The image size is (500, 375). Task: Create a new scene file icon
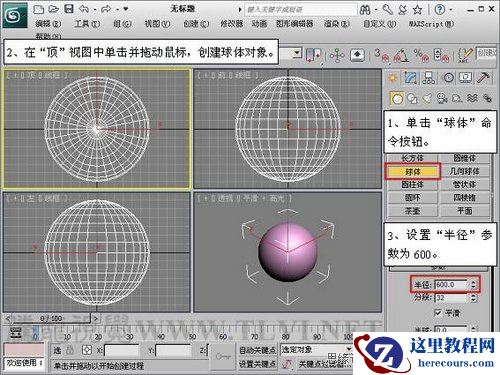[39, 9]
